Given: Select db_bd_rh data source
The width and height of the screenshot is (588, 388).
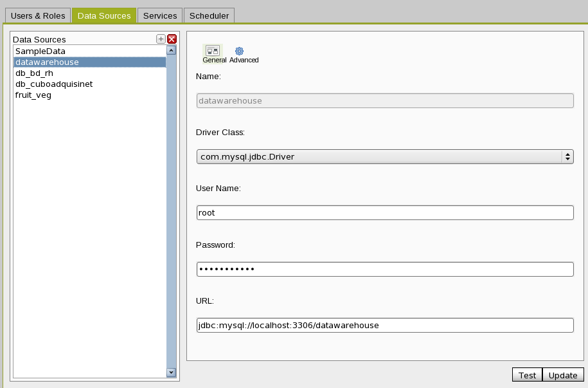Looking at the screenshot, I should pyautogui.click(x=34, y=73).
